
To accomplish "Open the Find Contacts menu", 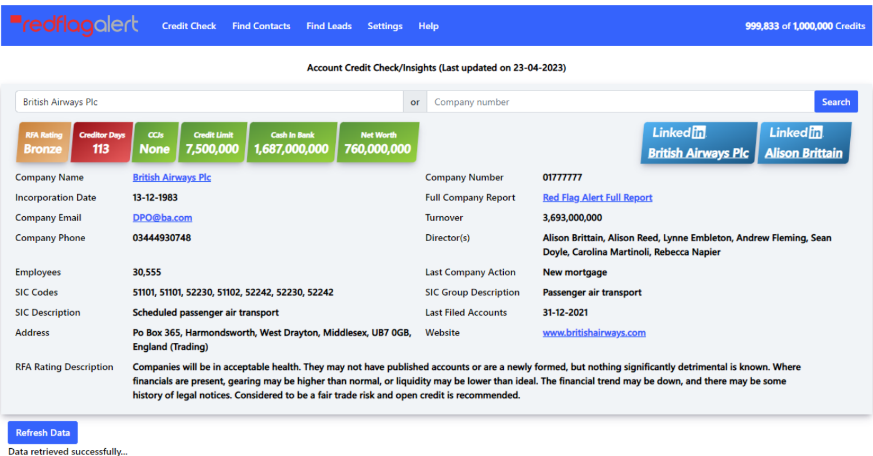I will click(261, 26).
